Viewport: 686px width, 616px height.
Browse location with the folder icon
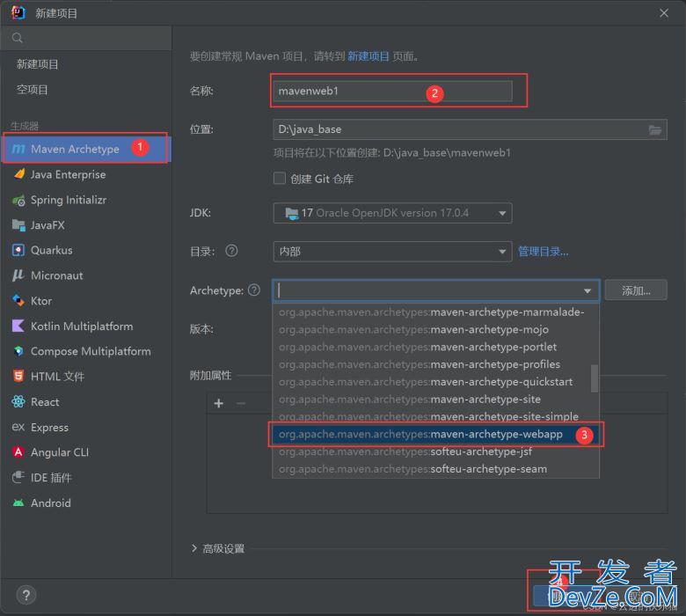pyautogui.click(x=655, y=129)
